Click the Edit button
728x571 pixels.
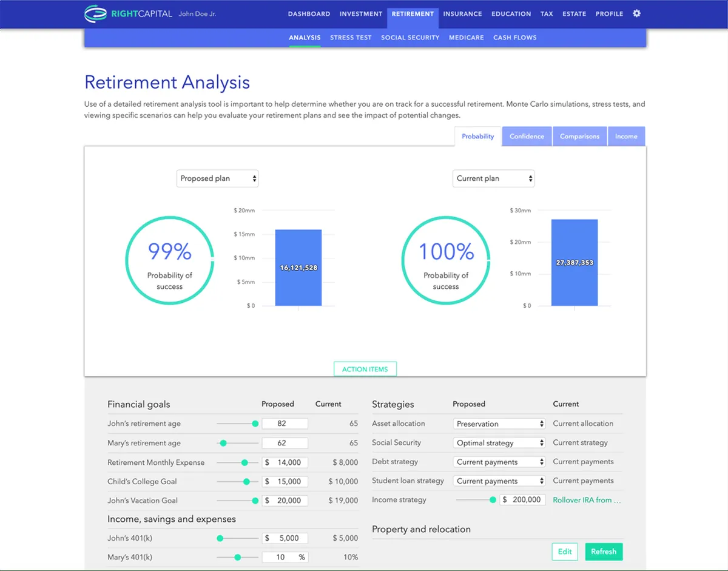(x=565, y=552)
